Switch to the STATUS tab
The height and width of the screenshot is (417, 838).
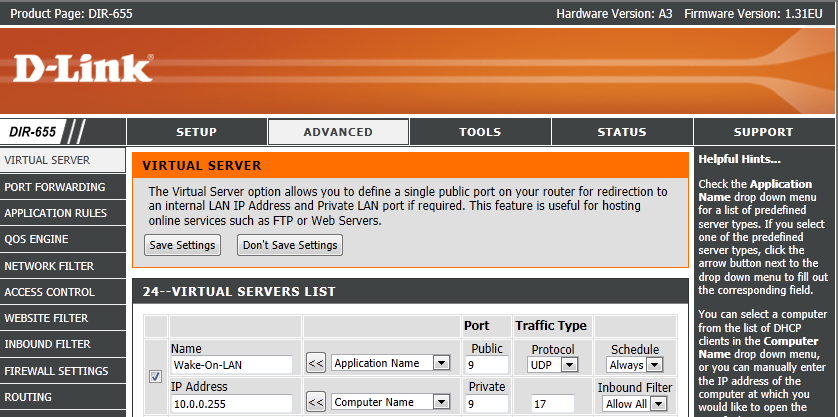tap(622, 132)
